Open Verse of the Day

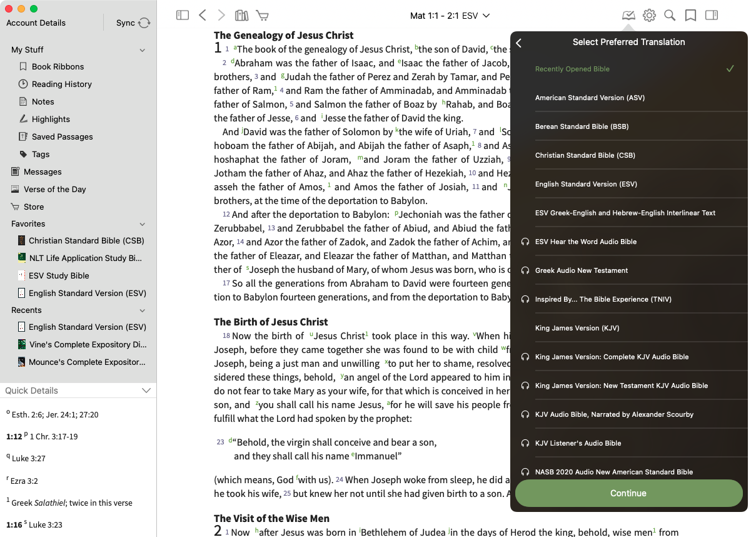pos(54,189)
